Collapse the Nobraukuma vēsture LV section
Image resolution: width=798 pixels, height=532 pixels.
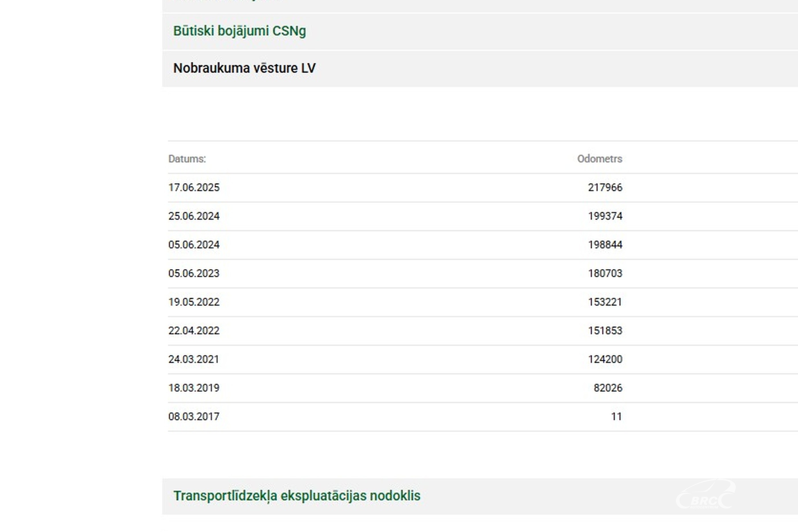[244, 68]
